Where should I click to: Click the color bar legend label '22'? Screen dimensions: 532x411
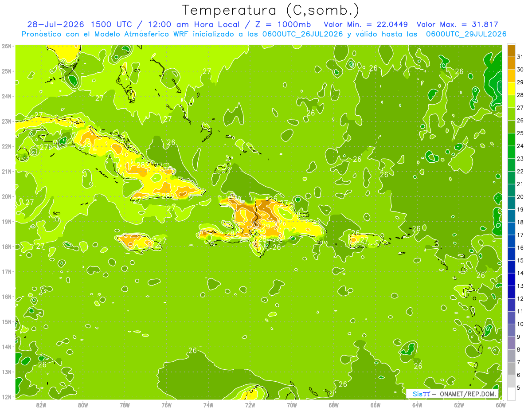click(520, 171)
